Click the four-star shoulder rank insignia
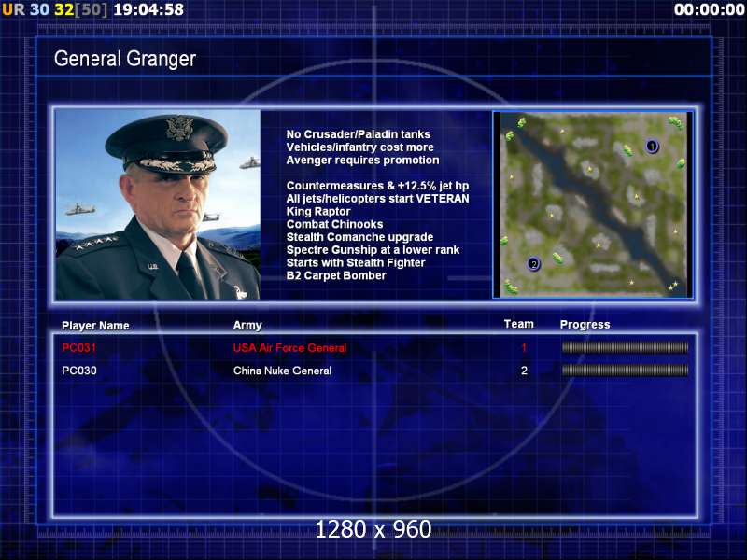 95,243
